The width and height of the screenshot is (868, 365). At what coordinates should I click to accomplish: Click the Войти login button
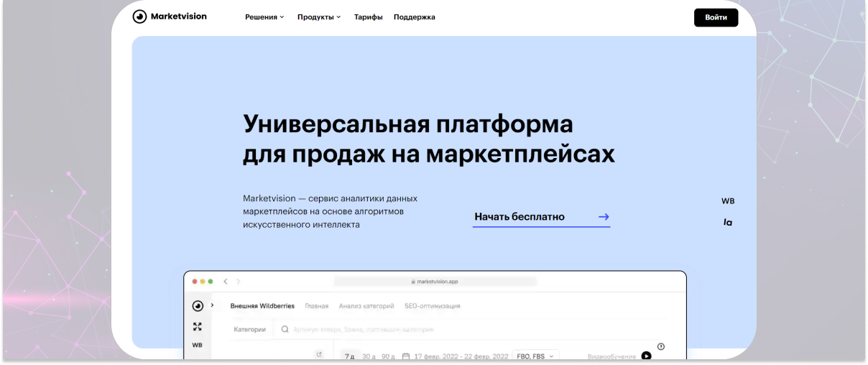[716, 17]
